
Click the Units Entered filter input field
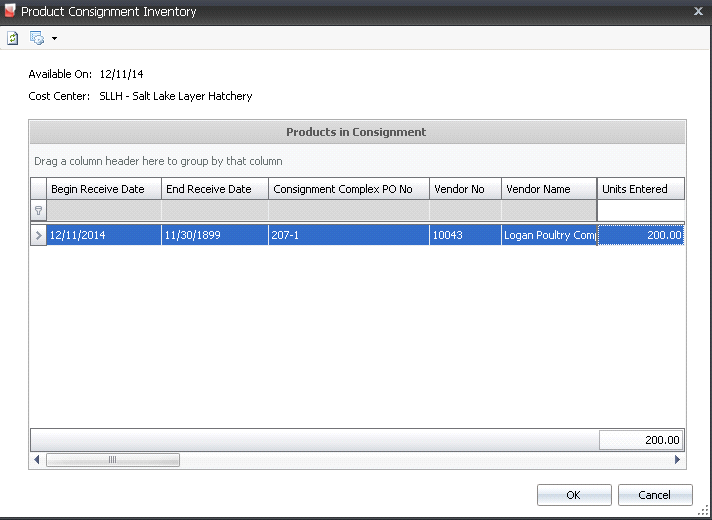tap(640, 211)
